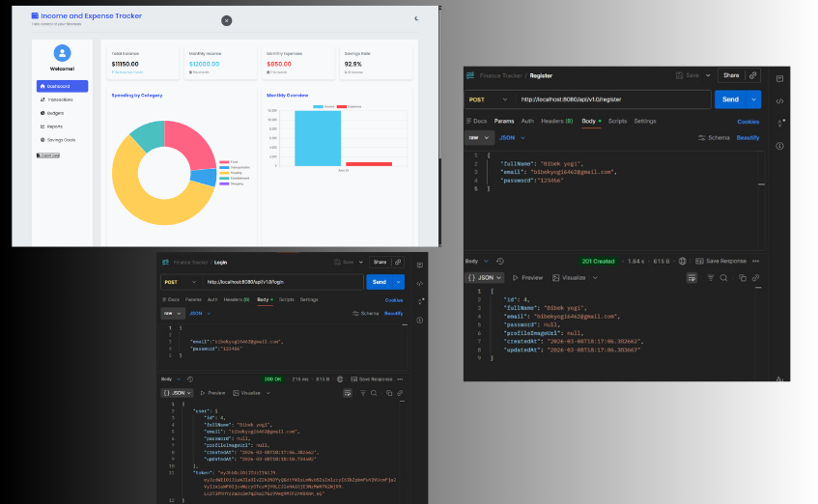Image resolution: width=818 pixels, height=504 pixels.
Task: Open comments icon in Register right sidebar
Action: (x=779, y=79)
